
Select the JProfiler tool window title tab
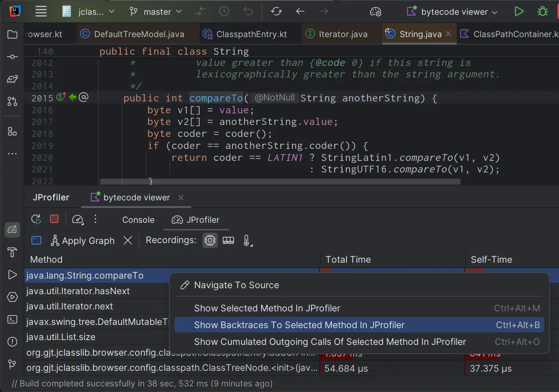(51, 198)
